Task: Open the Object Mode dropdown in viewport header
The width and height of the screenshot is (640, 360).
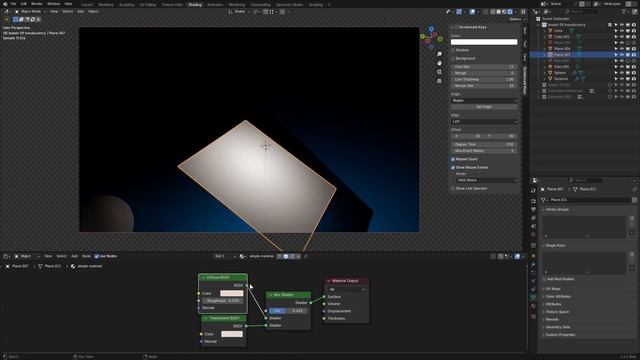Action: 30,11
